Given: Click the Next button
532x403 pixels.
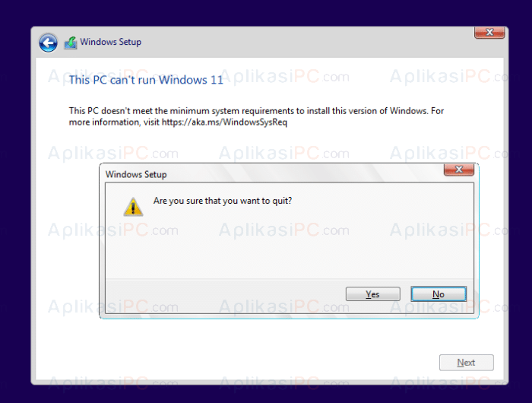Looking at the screenshot, I should (466, 363).
